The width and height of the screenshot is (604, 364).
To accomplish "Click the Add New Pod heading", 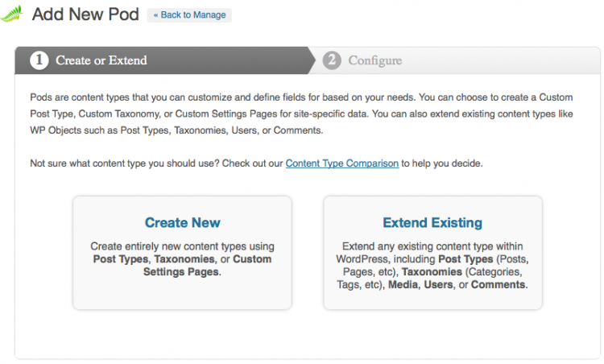I will [85, 14].
